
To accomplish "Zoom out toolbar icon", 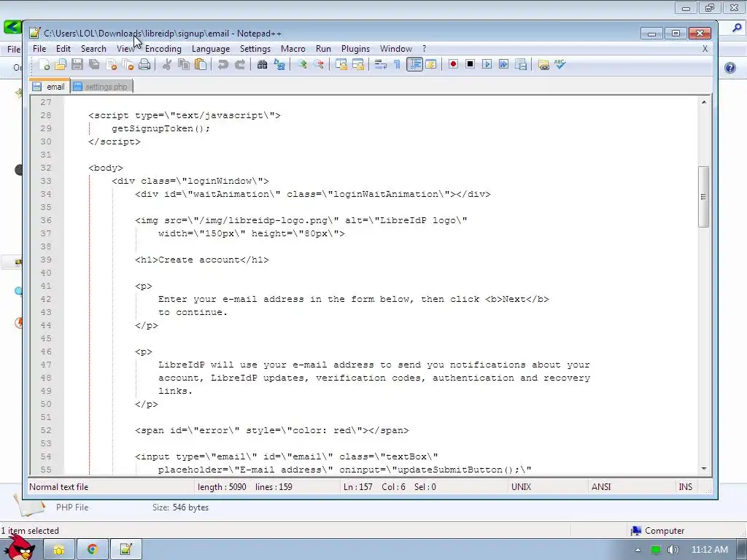I will [x=319, y=65].
